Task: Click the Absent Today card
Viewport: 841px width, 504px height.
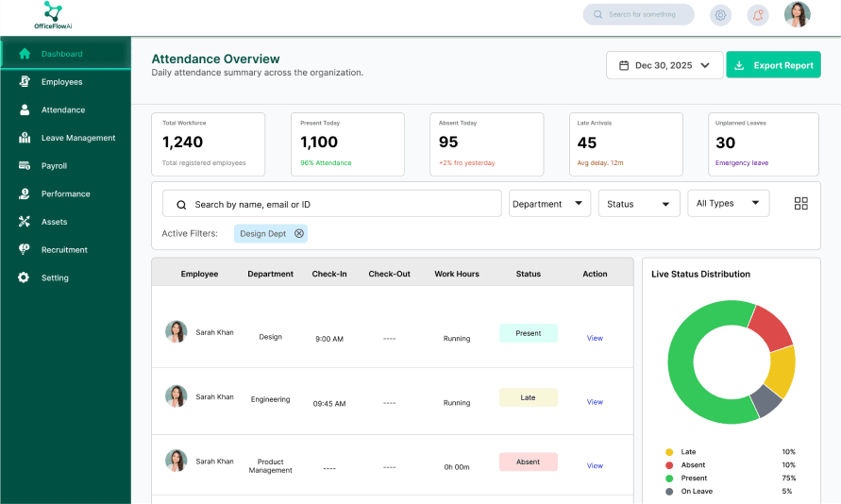Action: 486,144
